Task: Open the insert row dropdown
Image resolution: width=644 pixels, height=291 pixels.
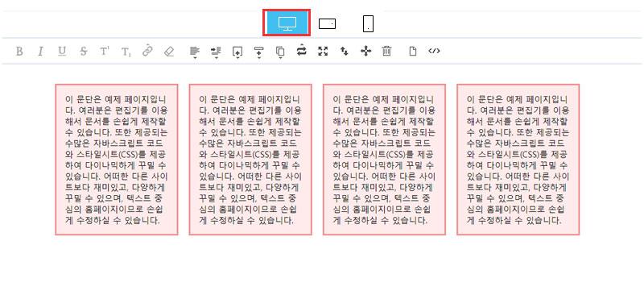Action: point(258,52)
